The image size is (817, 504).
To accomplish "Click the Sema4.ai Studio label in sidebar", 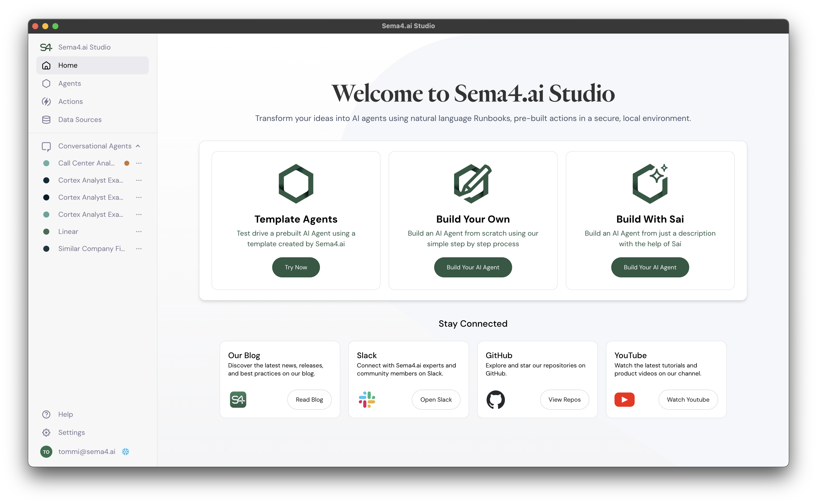I will pyautogui.click(x=84, y=47).
